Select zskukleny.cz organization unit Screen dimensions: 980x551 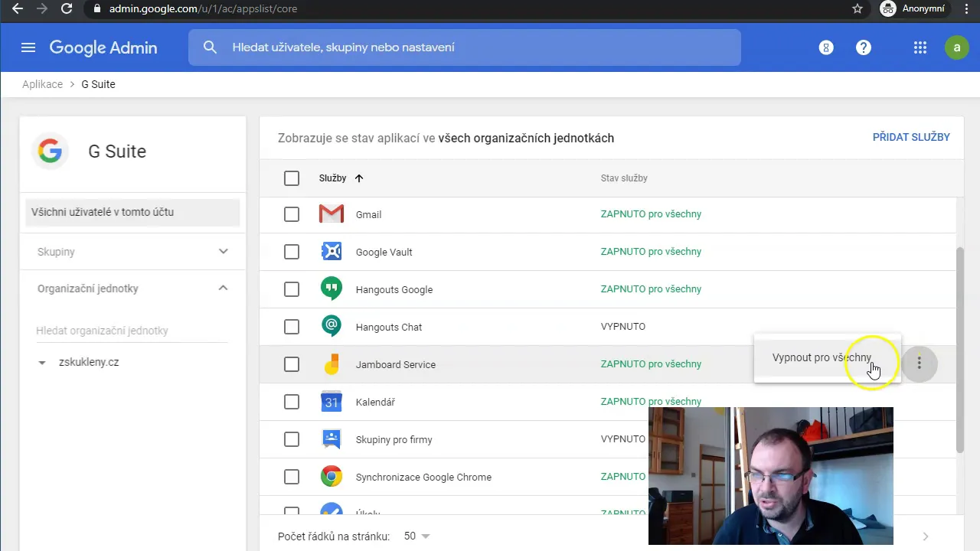(x=89, y=363)
